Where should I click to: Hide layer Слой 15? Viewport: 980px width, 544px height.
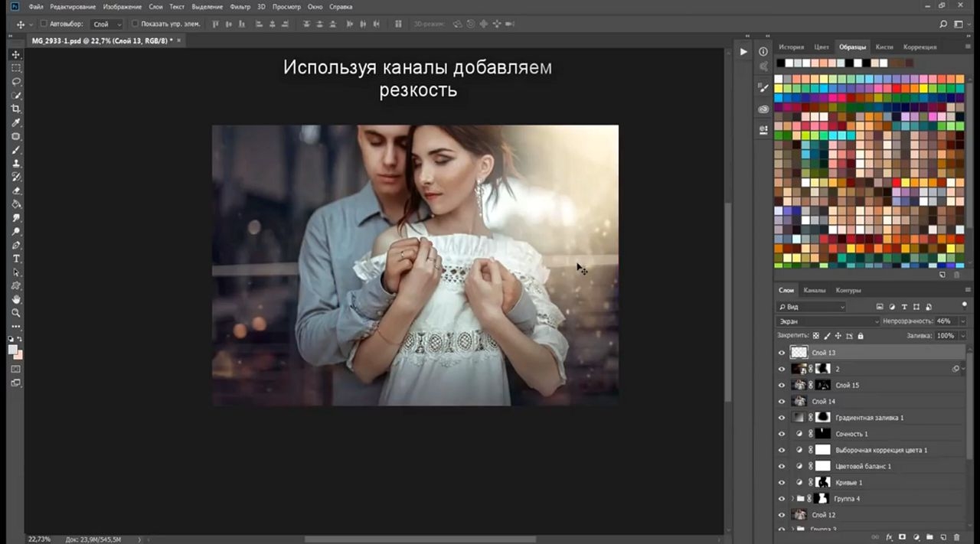782,385
